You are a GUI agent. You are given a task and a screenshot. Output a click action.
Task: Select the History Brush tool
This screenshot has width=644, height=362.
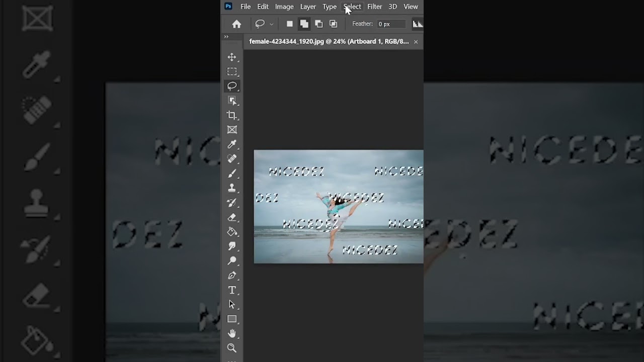[x=232, y=203]
